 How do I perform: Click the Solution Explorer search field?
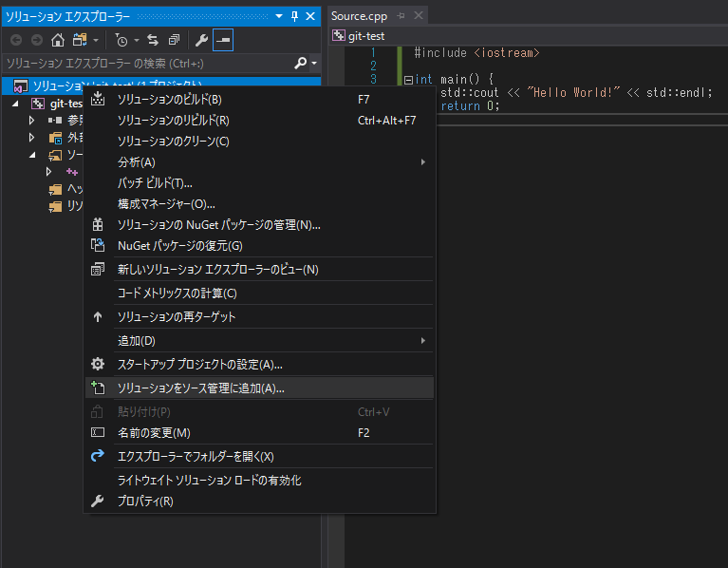pos(148,63)
